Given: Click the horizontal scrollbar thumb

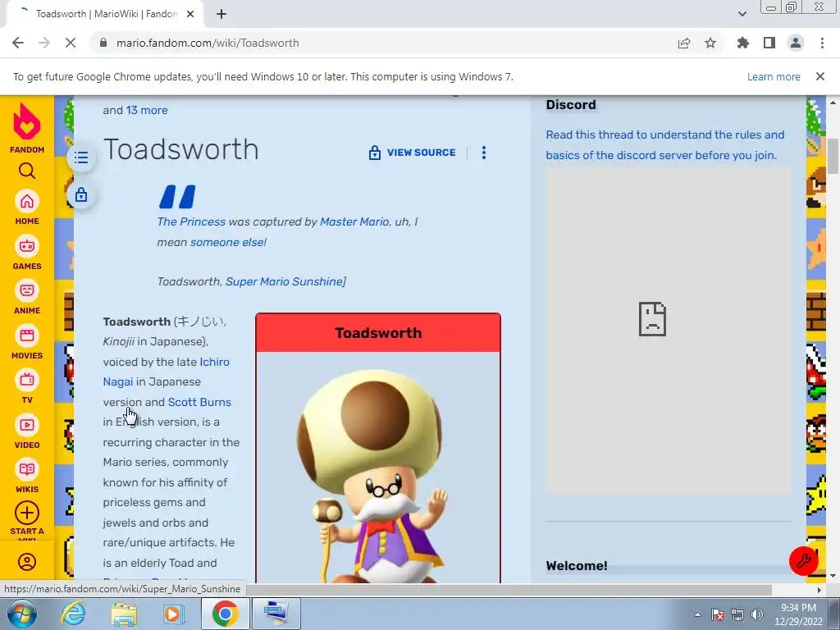Looking at the screenshot, I should coord(509,590).
